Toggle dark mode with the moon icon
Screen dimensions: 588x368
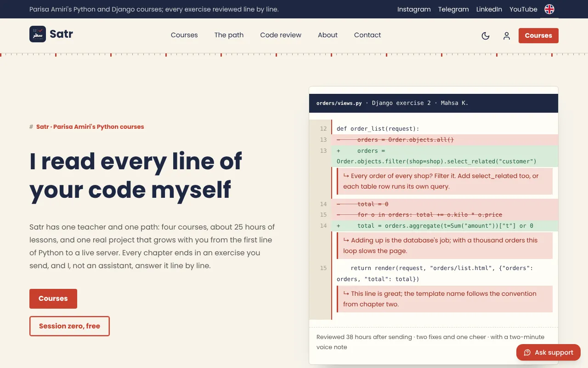pyautogui.click(x=486, y=36)
